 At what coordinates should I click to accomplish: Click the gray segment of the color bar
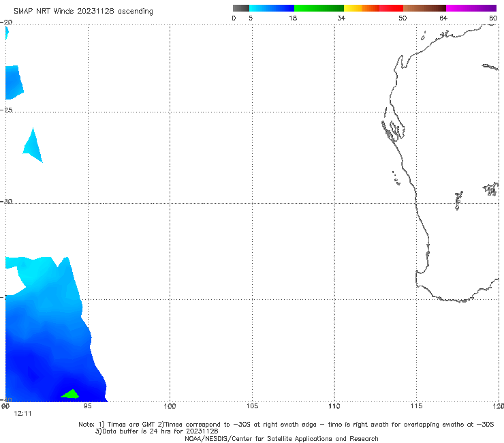240,8
